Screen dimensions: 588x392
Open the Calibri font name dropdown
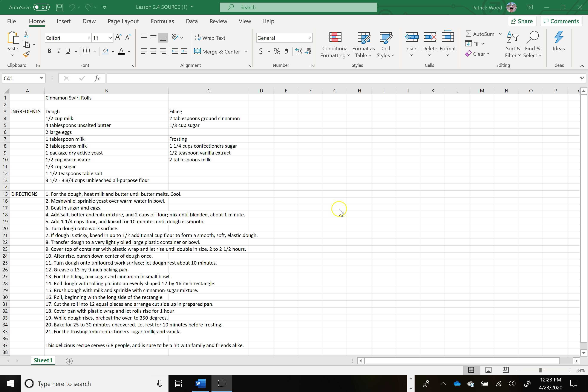coord(89,38)
